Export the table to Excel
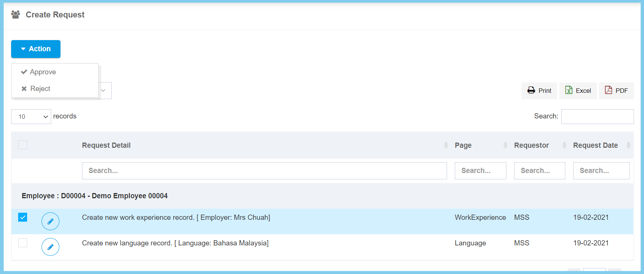 578,91
